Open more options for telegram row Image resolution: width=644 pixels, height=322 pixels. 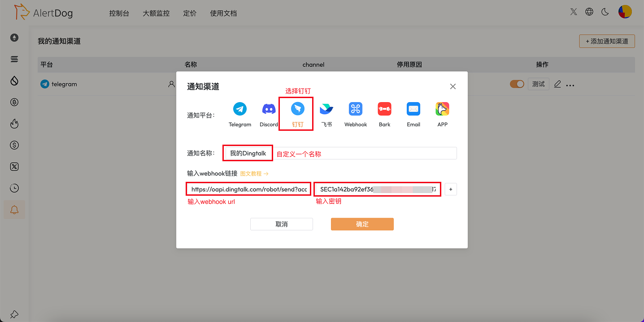(570, 85)
